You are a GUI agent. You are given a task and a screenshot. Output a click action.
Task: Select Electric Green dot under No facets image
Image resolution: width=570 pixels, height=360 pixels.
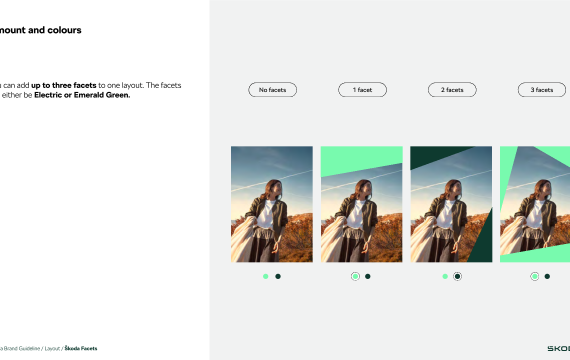coord(266,276)
